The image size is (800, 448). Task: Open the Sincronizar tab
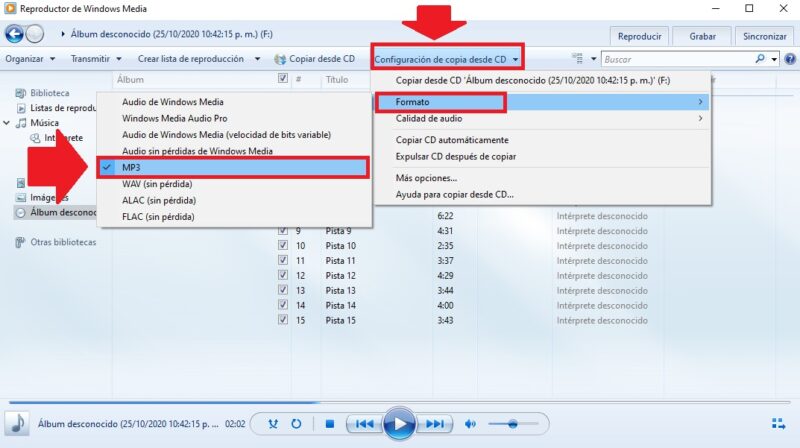[x=764, y=36]
